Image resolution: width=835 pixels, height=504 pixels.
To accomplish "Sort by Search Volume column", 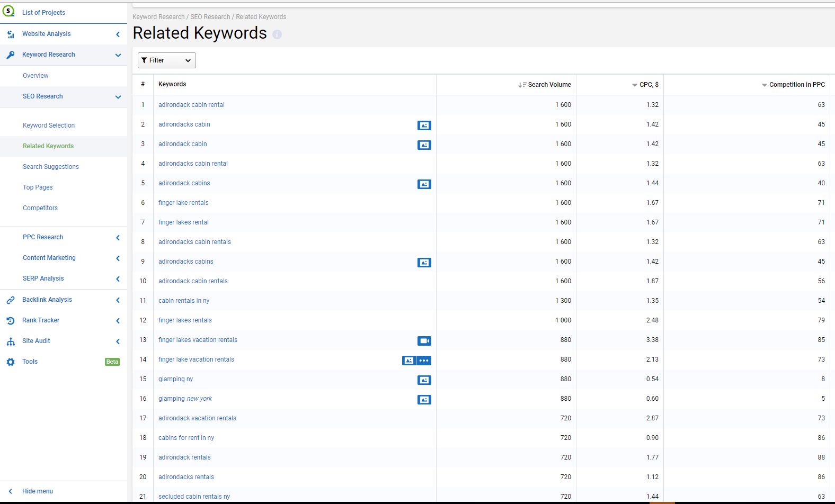I will click(x=545, y=85).
